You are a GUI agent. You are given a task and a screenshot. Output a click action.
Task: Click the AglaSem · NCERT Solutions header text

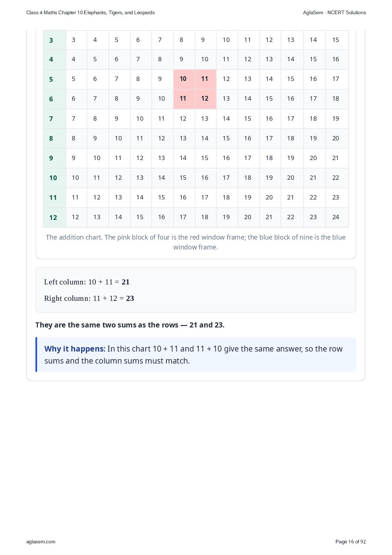[334, 12]
